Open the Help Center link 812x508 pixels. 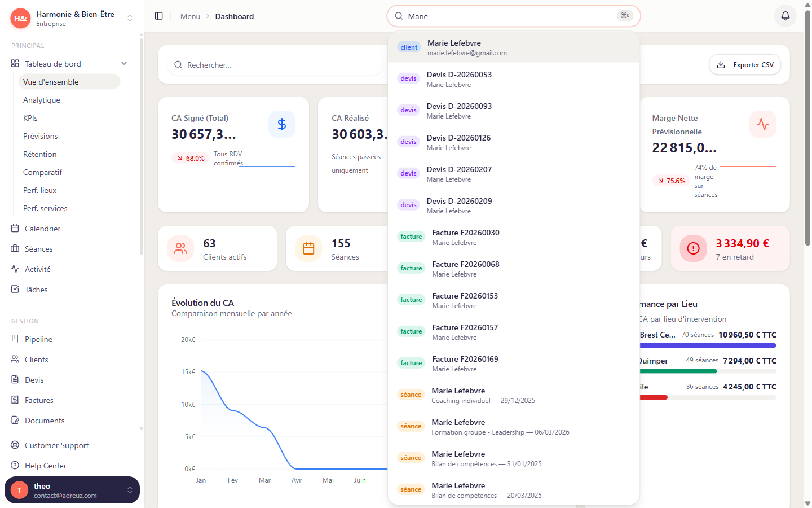(x=45, y=465)
